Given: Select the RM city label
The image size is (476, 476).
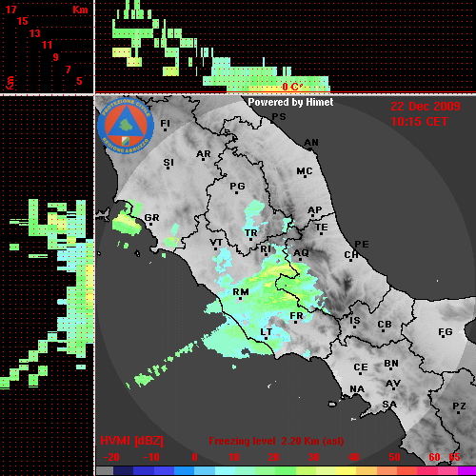Looking at the screenshot, I should click(241, 291).
